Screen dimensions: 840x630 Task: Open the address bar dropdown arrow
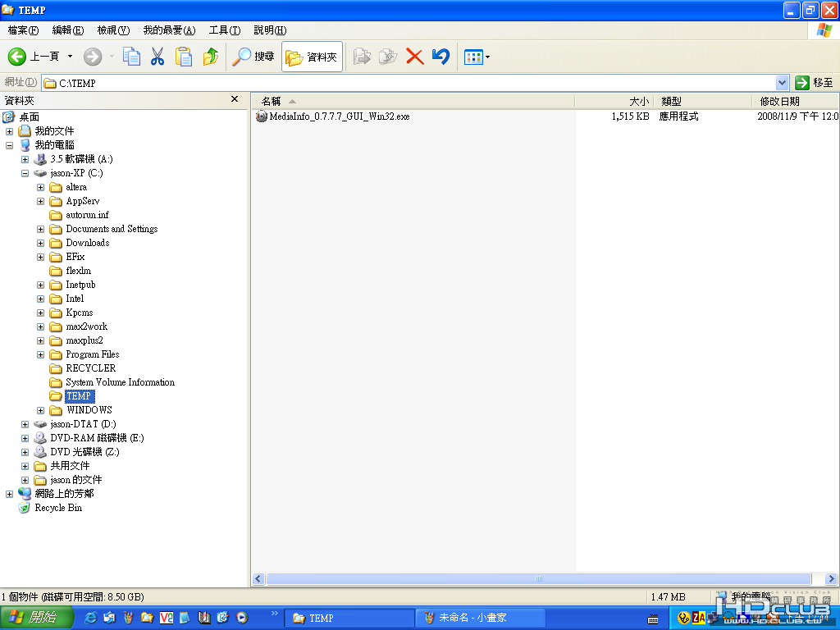click(x=782, y=83)
